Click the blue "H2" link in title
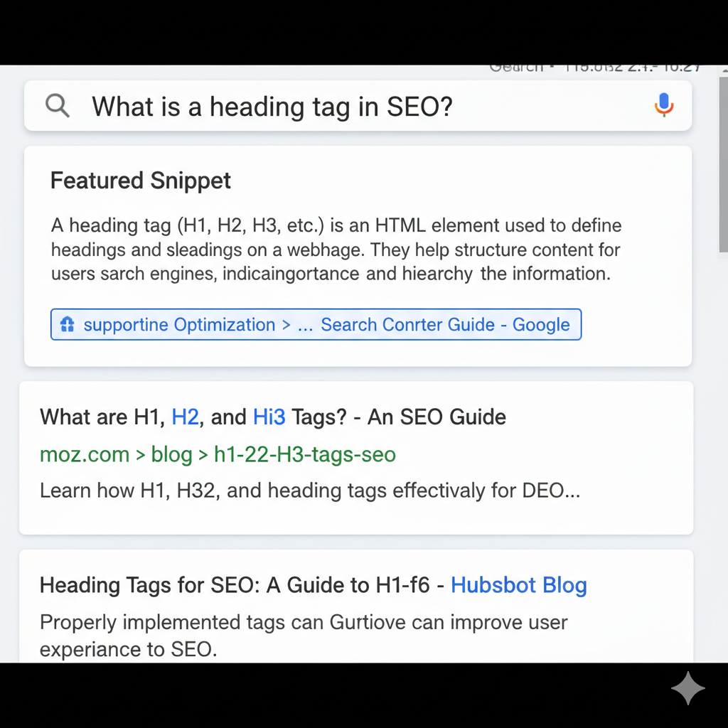 (x=186, y=417)
